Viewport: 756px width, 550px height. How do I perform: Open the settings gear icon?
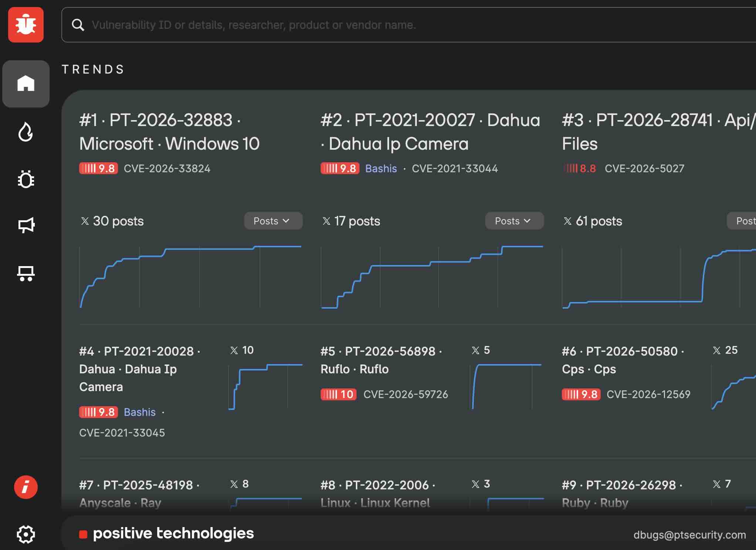[26, 534]
